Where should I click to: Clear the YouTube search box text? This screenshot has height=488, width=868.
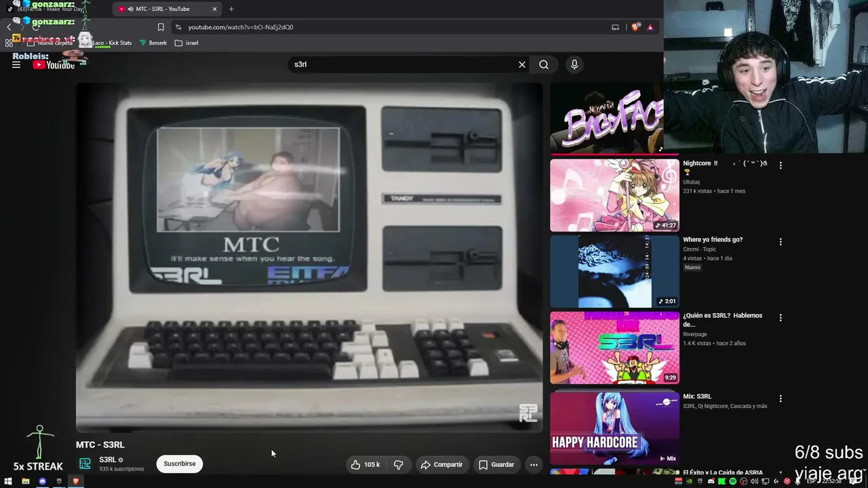click(x=522, y=64)
